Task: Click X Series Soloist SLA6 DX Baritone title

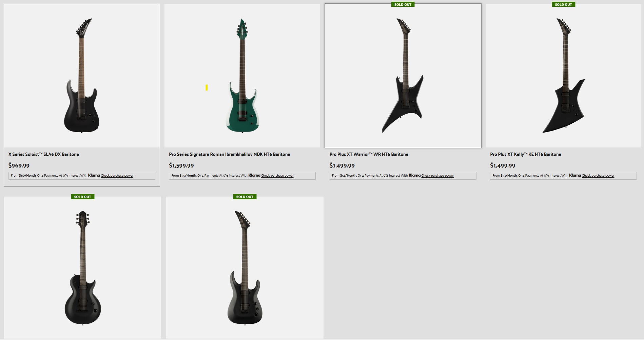Action: 44,154
